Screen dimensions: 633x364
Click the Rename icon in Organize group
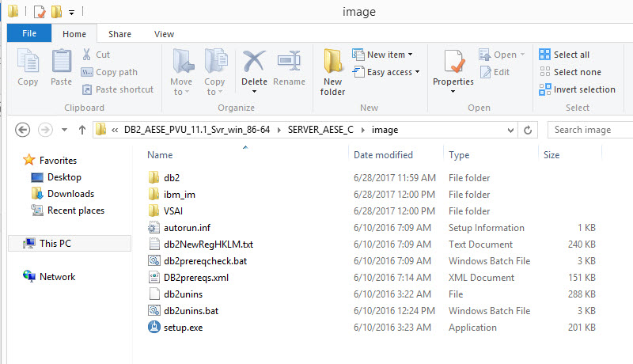coord(289,62)
